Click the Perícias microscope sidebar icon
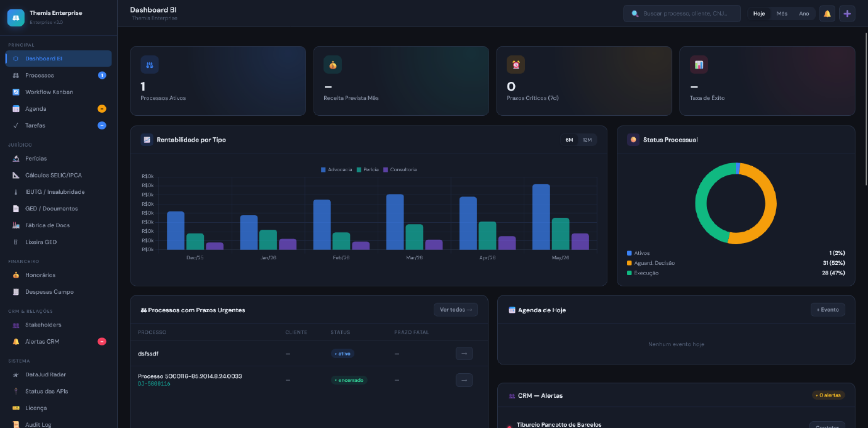This screenshot has width=868, height=428. click(16, 159)
